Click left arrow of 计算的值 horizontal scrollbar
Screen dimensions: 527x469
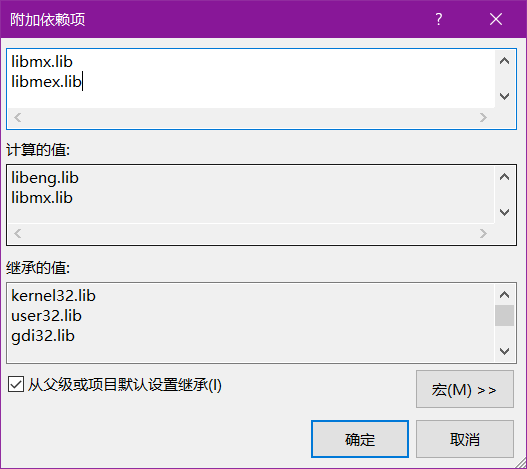coord(17,233)
